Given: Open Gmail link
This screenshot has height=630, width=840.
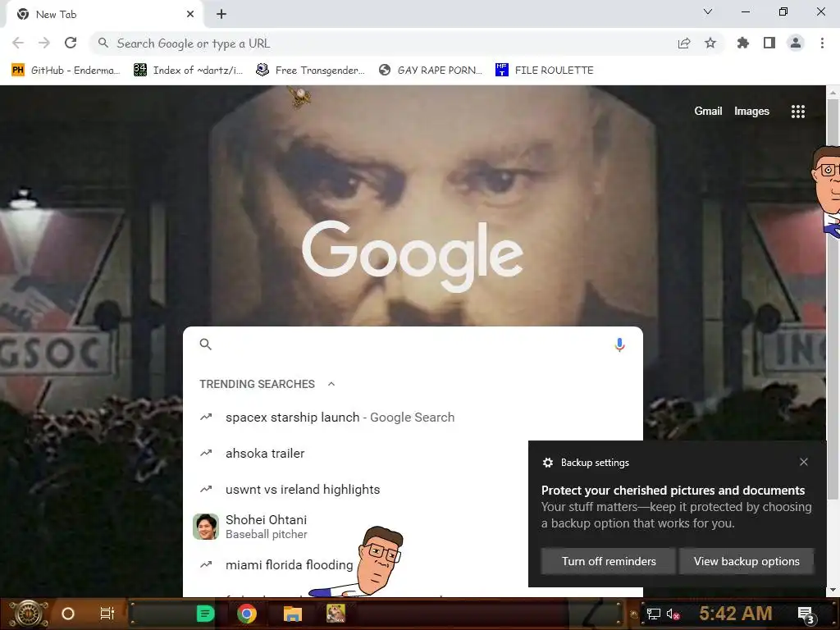Looking at the screenshot, I should (708, 111).
